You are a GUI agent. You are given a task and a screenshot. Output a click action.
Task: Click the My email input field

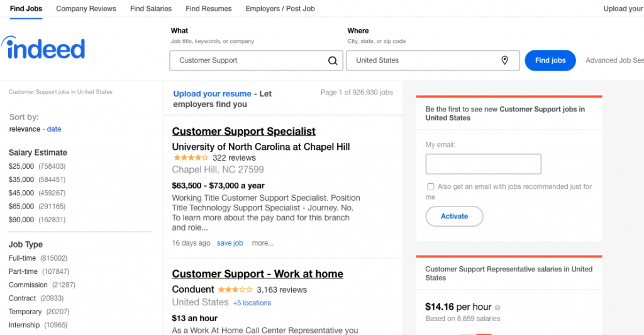tap(484, 164)
